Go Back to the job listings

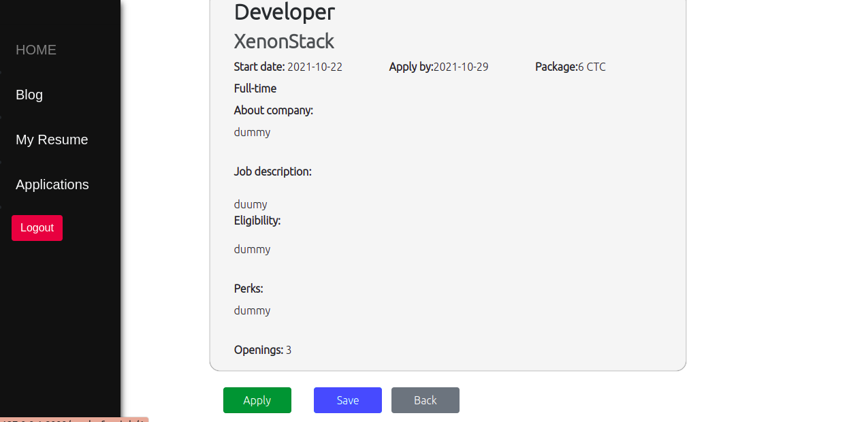click(x=425, y=400)
